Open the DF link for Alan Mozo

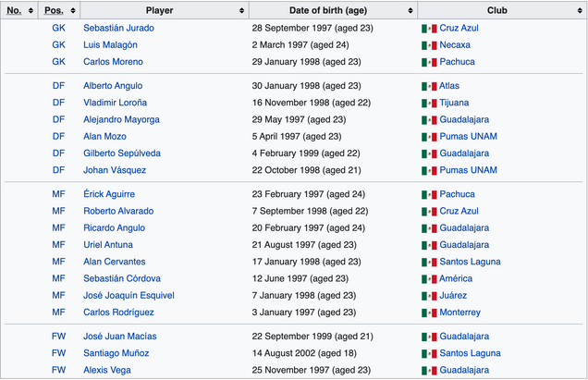59,136
